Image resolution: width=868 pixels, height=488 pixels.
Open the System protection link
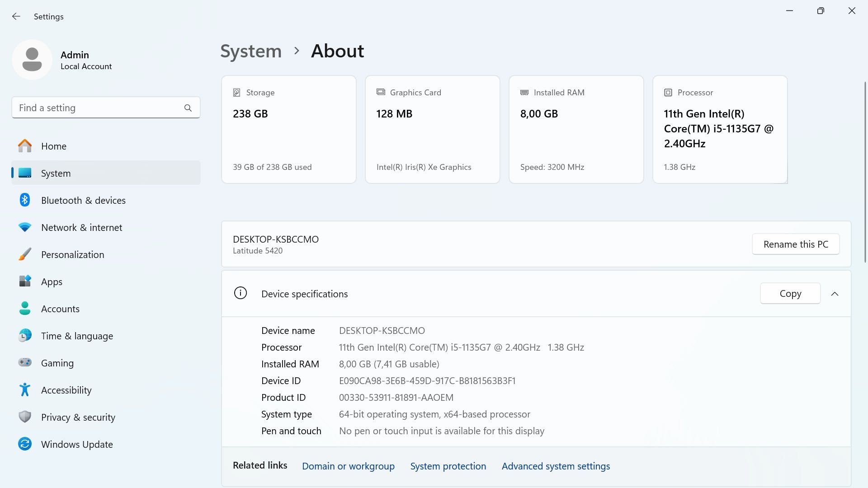coord(448,466)
